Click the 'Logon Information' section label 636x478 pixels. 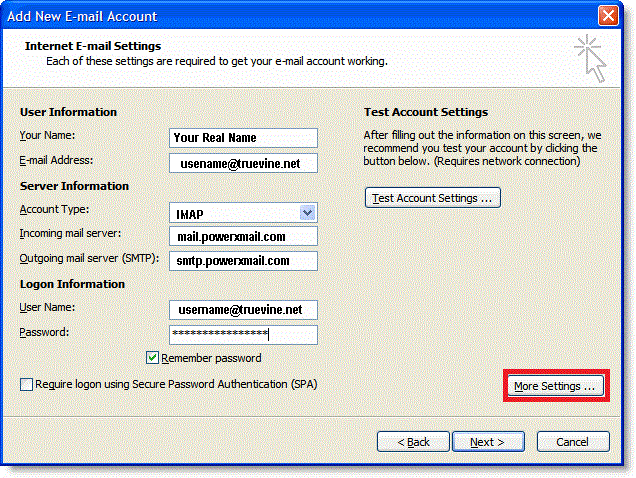72,284
